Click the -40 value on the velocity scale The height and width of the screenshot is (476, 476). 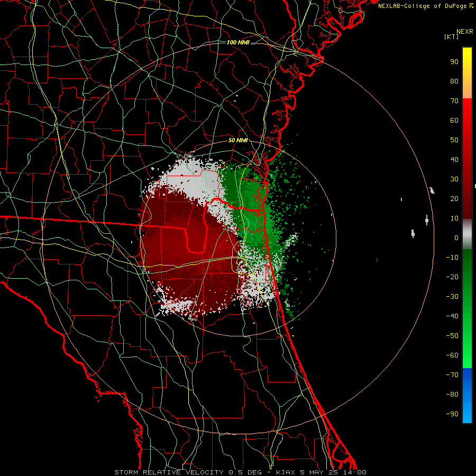coord(452,316)
